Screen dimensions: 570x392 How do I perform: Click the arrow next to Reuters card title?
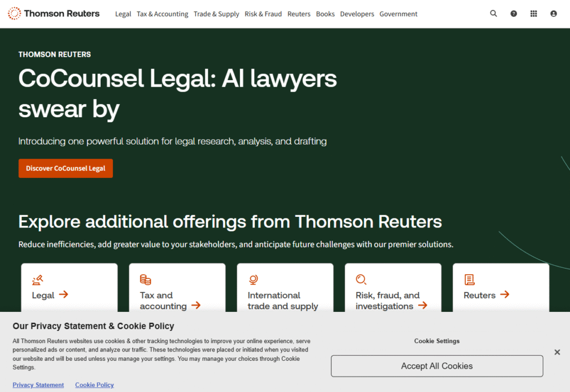click(504, 294)
